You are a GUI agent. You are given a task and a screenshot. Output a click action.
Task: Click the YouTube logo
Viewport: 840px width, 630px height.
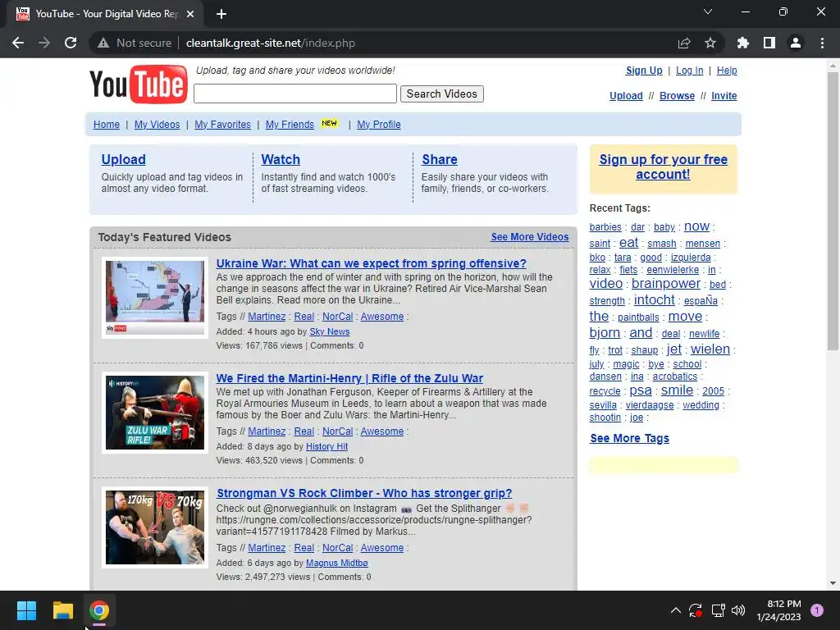(139, 84)
